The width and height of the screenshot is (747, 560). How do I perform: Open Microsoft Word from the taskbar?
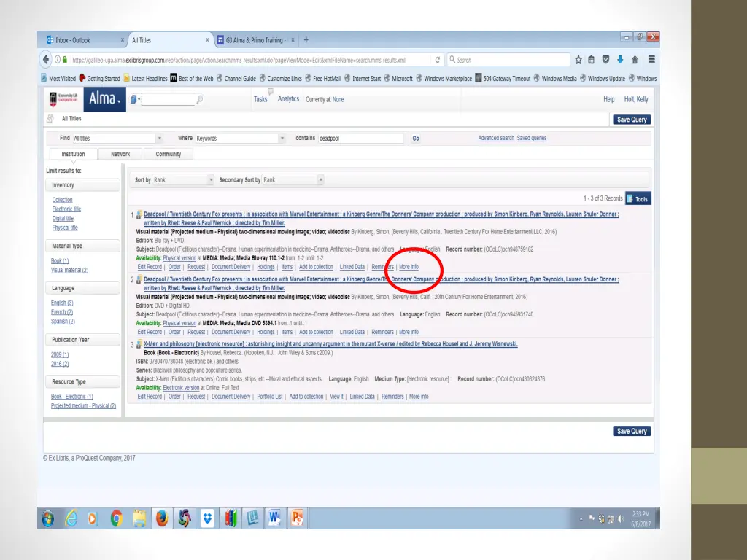coord(274,518)
